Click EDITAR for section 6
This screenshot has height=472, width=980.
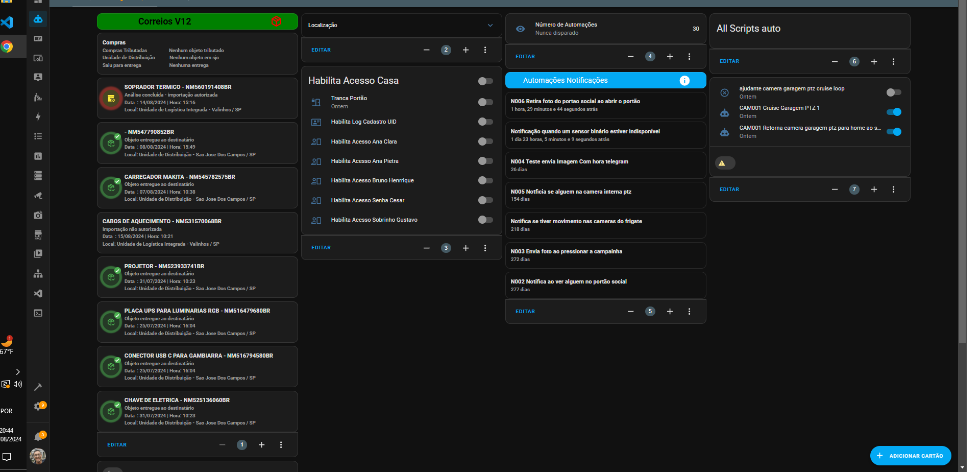tap(729, 61)
